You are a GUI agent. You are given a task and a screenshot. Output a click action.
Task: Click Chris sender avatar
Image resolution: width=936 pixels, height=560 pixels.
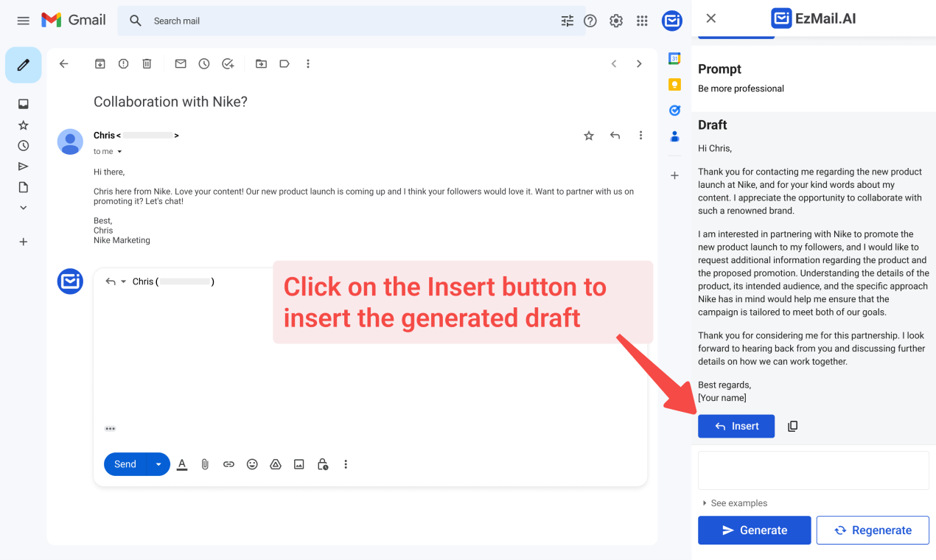click(x=70, y=141)
